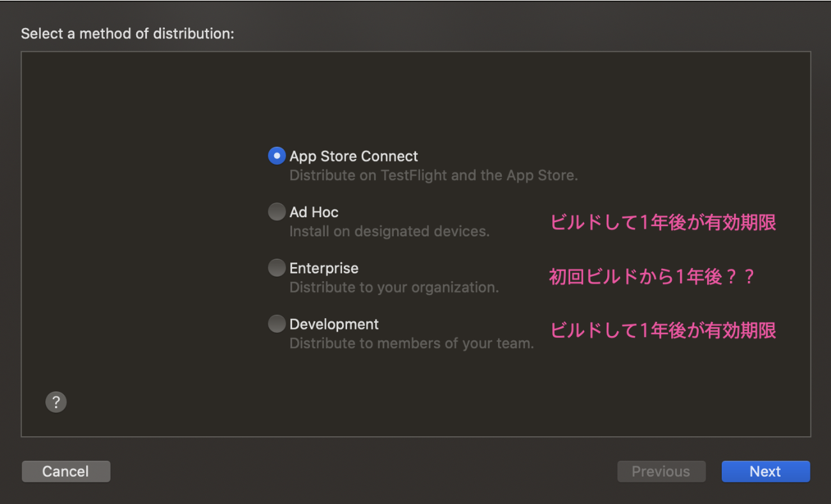
Task: Select the App Store Connect radio button
Action: click(x=277, y=156)
